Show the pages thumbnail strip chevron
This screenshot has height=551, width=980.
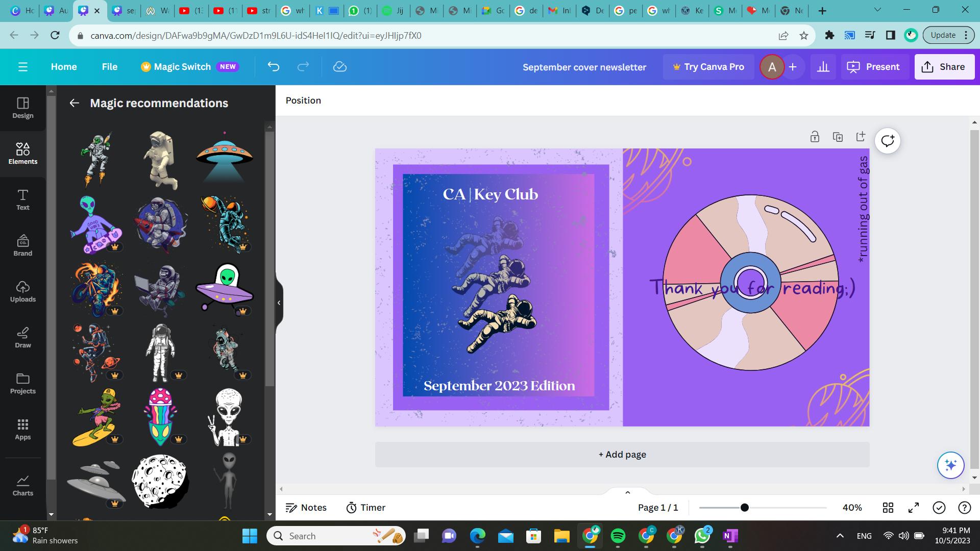tap(627, 492)
